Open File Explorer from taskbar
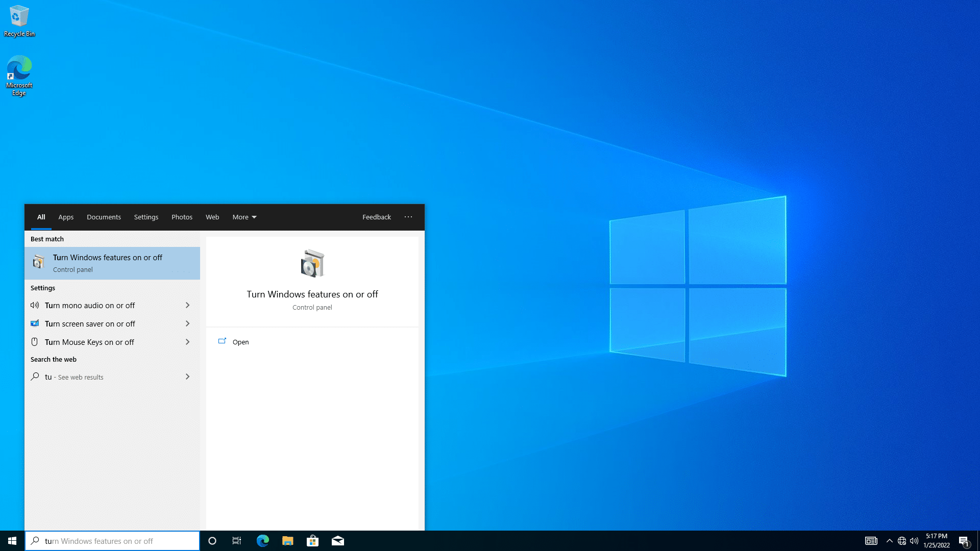Viewport: 980px width, 551px height. click(288, 541)
